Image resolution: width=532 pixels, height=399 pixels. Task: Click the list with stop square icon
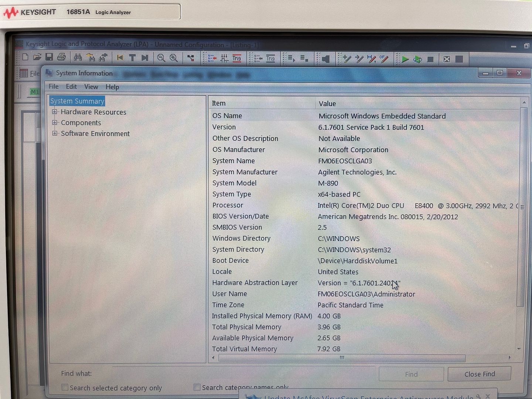coord(304,59)
